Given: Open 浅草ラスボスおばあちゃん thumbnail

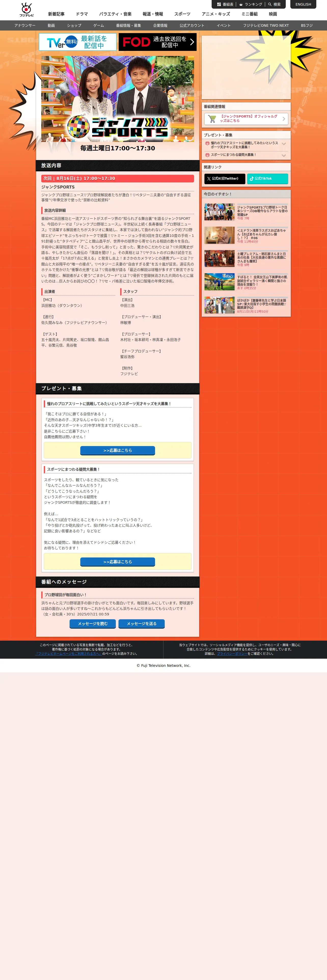Looking at the screenshot, I should pos(220,235).
